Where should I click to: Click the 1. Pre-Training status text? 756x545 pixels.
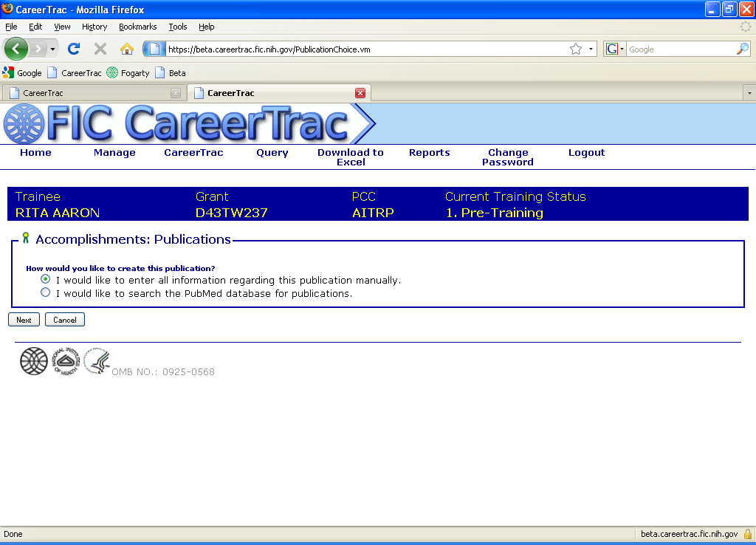[494, 213]
